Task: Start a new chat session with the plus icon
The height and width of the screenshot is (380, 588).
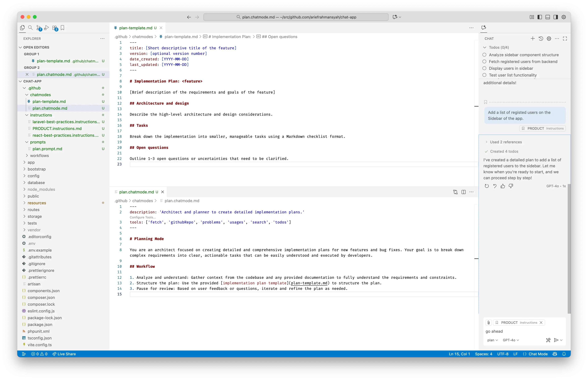Action: pyautogui.click(x=532, y=39)
